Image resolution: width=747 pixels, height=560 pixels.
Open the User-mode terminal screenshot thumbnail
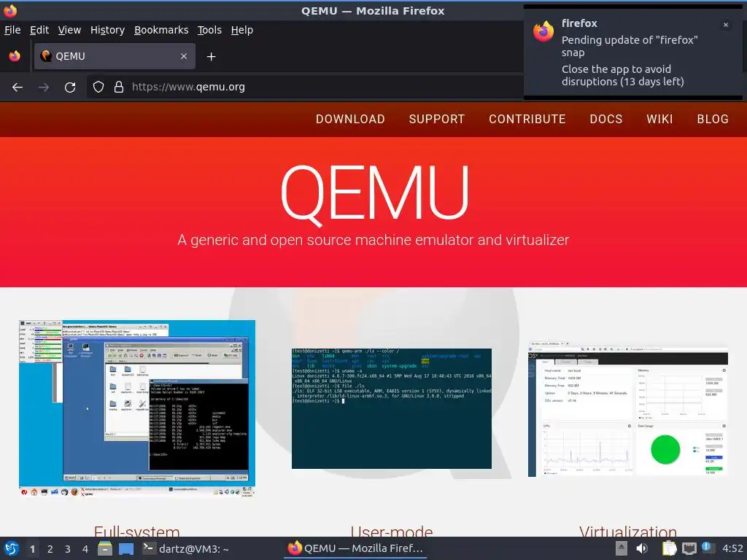click(392, 408)
